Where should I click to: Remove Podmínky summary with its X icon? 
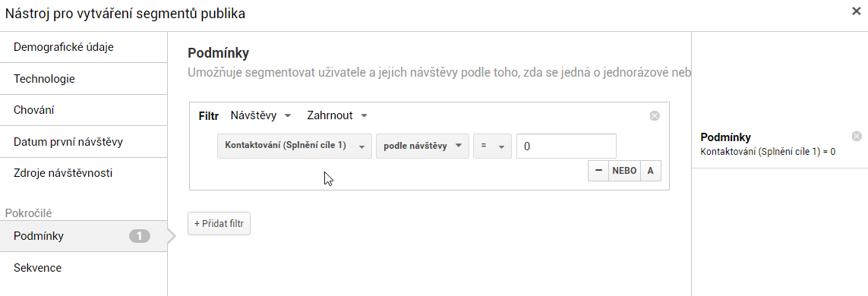coord(857,136)
